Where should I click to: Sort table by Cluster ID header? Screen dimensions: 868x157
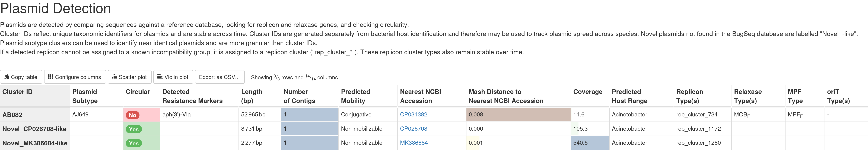[18, 92]
